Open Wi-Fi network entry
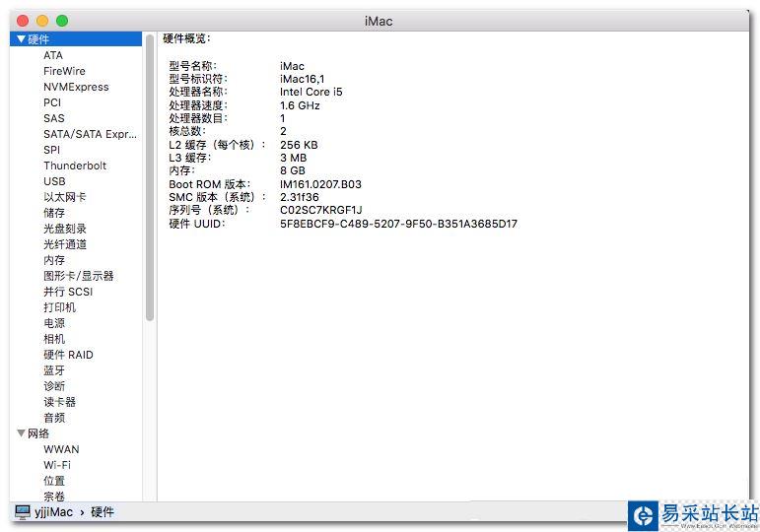 click(57, 465)
